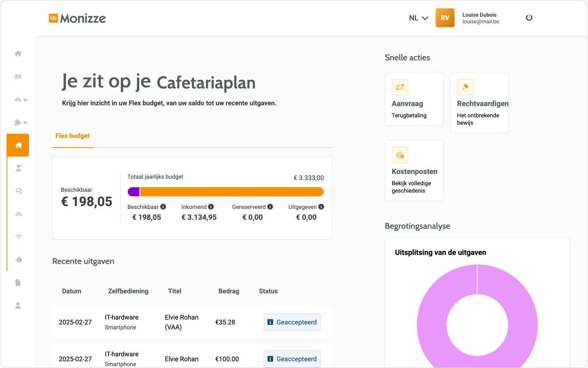Open the Kostenposten quick action card
This screenshot has width=588, height=368.
[x=414, y=171]
